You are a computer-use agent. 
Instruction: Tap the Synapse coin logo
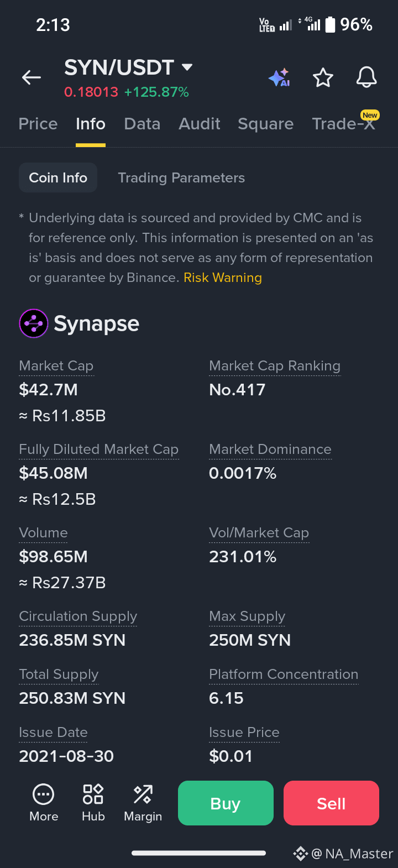click(x=34, y=323)
